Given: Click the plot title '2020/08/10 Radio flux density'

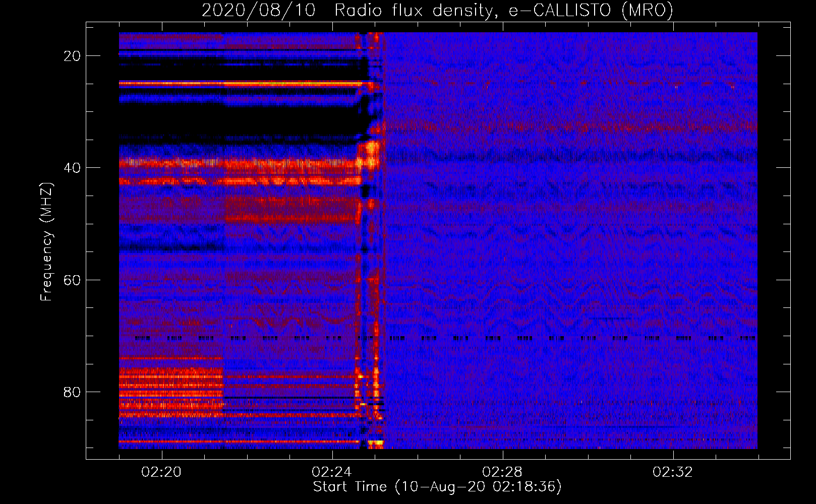Looking at the screenshot, I should [437, 10].
